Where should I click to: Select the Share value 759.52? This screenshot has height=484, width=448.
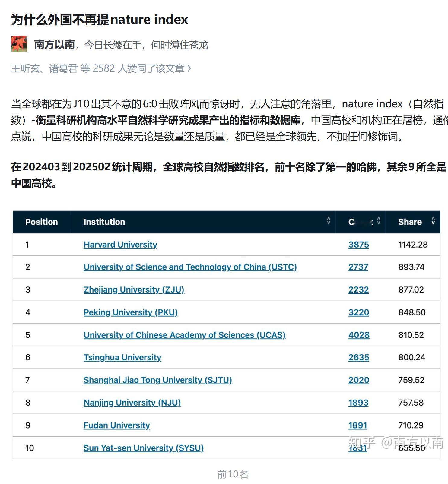[x=411, y=380]
